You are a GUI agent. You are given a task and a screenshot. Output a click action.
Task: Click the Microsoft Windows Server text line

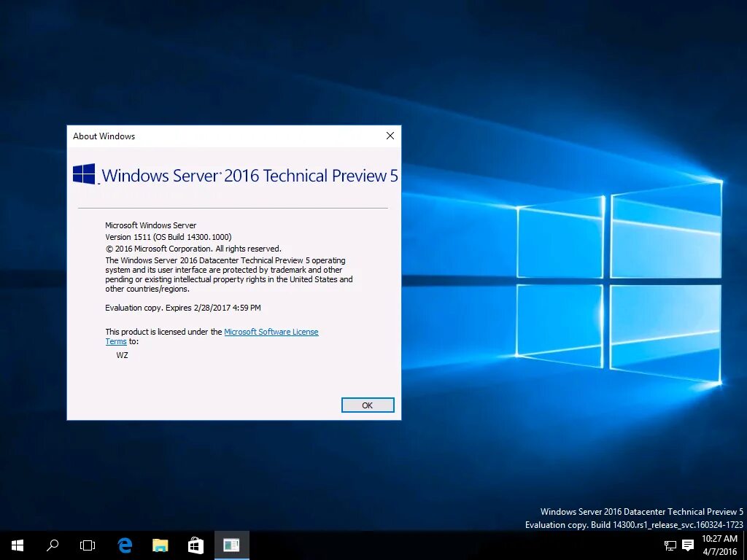pos(150,225)
